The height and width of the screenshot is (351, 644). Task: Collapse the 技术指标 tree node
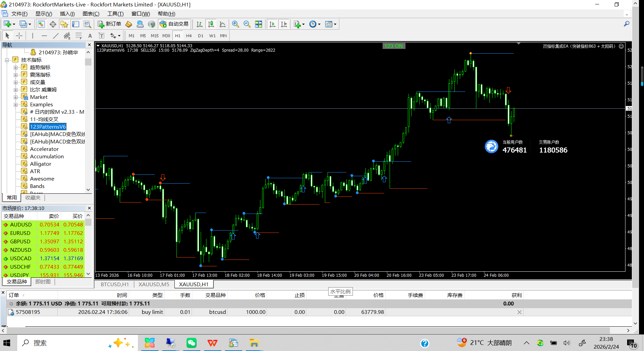(x=7, y=60)
